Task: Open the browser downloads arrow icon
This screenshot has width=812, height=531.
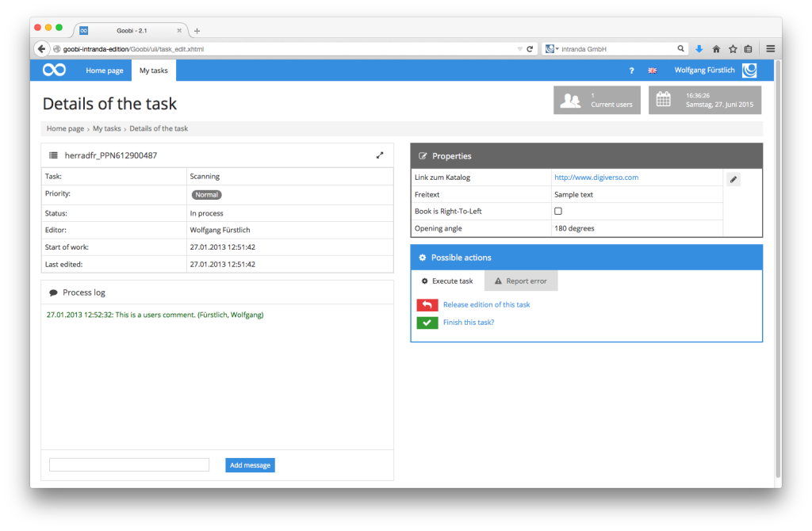Action: (699, 49)
